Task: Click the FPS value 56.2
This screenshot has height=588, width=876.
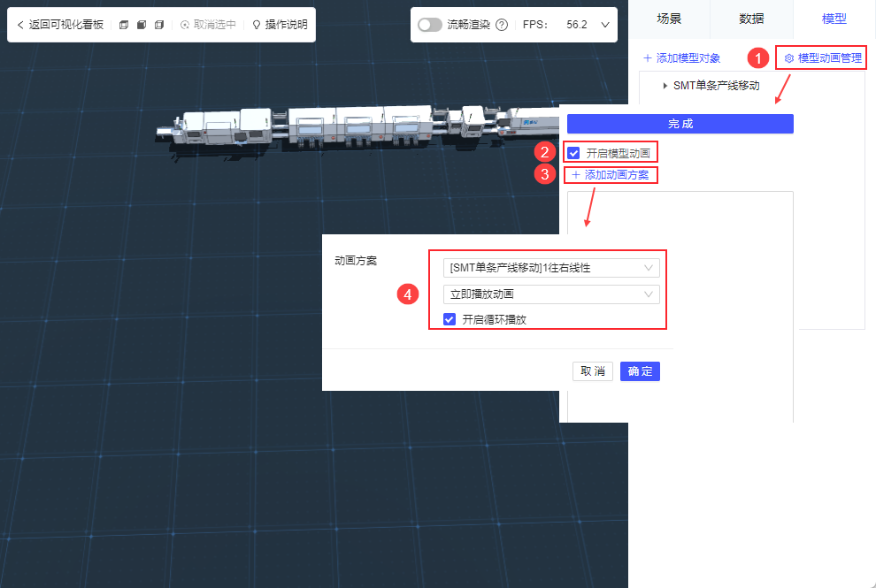Action: tap(577, 25)
